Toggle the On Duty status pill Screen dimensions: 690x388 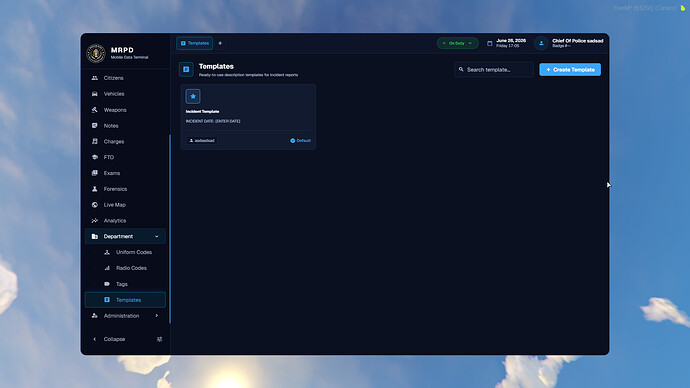coord(457,43)
